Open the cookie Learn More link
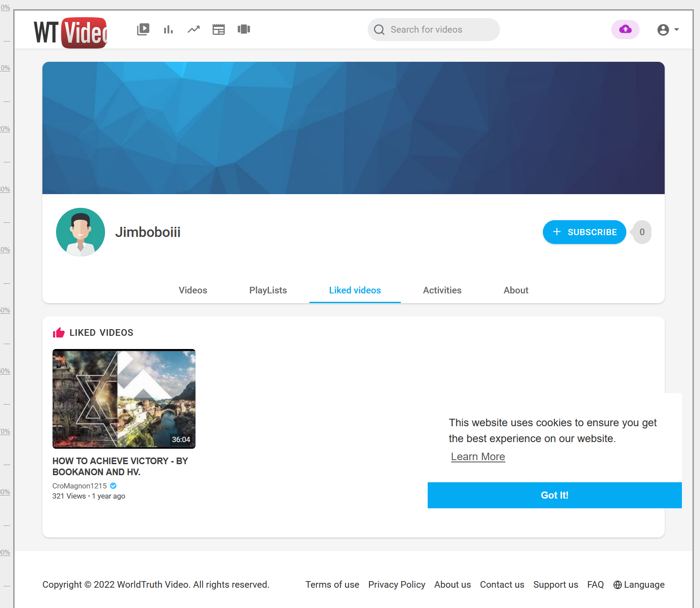Image resolution: width=700 pixels, height=608 pixels. click(478, 457)
